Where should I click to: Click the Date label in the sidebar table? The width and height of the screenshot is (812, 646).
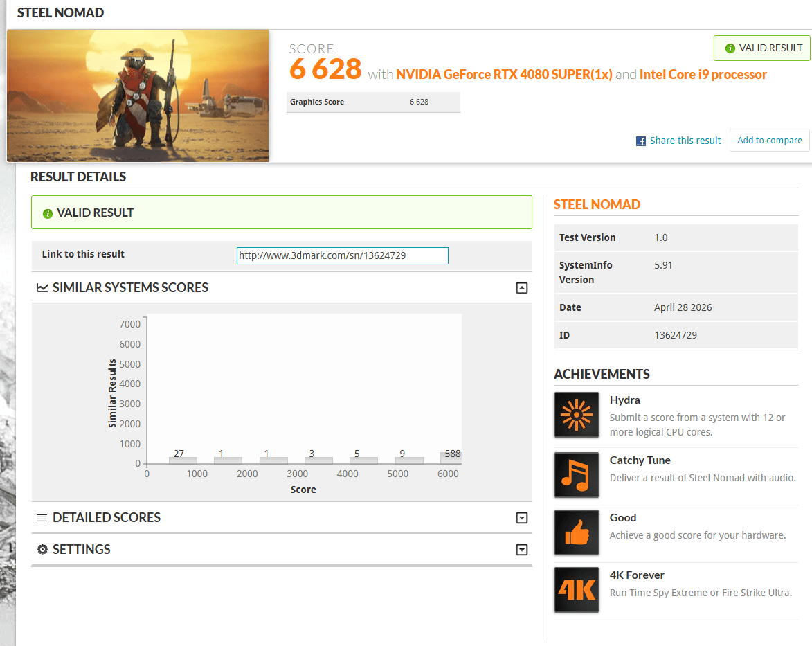570,307
